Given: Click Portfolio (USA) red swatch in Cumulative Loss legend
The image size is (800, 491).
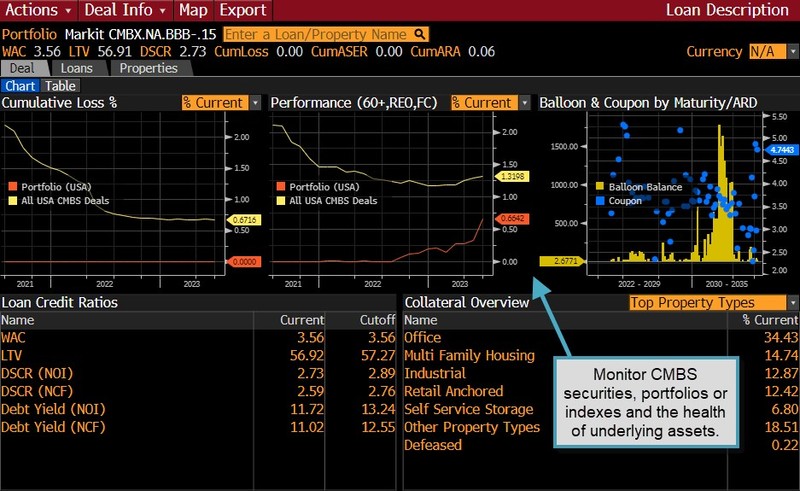Looking at the screenshot, I should [13, 187].
